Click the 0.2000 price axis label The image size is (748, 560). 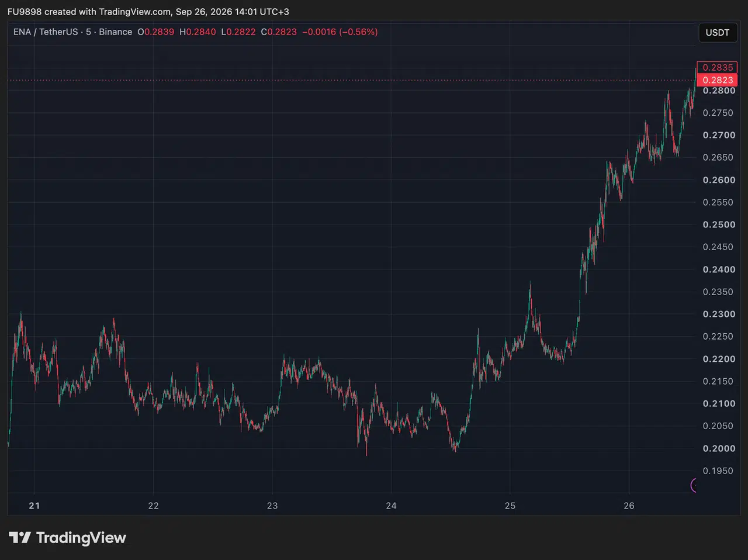tap(719, 448)
